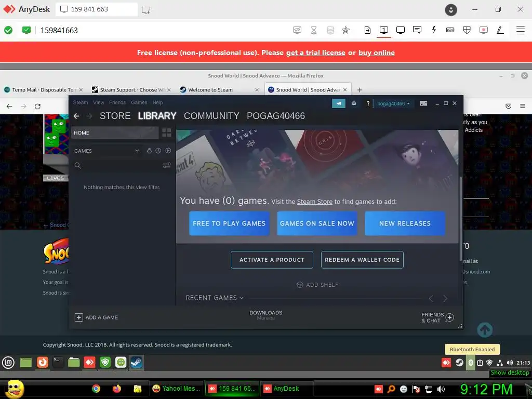Click get a trial license link
This screenshot has height=399, width=532.
[x=315, y=52]
